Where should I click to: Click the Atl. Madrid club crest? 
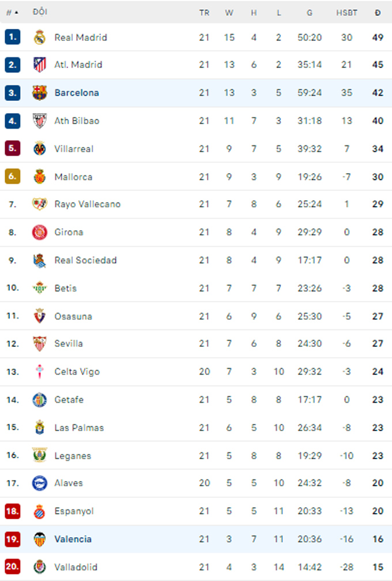(x=40, y=65)
